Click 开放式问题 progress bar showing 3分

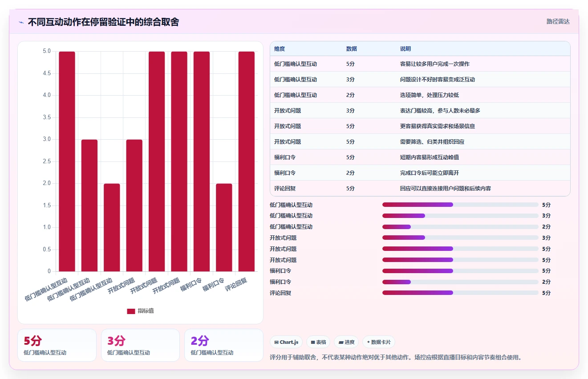click(460, 238)
